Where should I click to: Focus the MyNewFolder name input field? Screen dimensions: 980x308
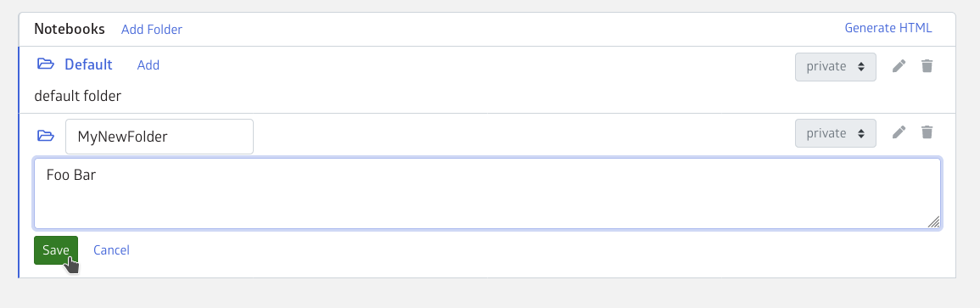(x=160, y=137)
